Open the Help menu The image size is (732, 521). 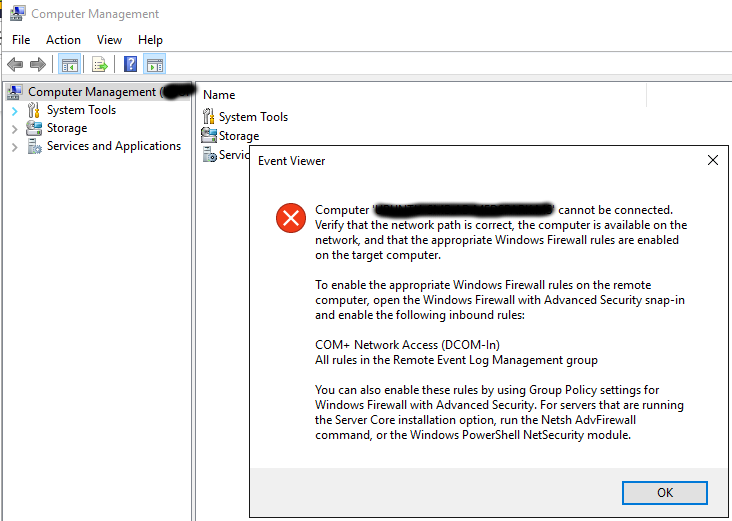(x=150, y=40)
